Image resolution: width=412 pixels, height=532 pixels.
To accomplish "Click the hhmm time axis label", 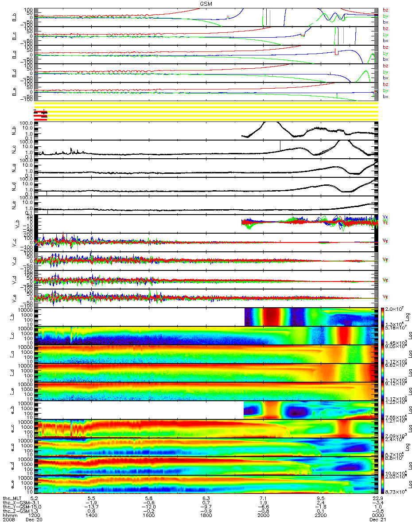I will coord(10,516).
